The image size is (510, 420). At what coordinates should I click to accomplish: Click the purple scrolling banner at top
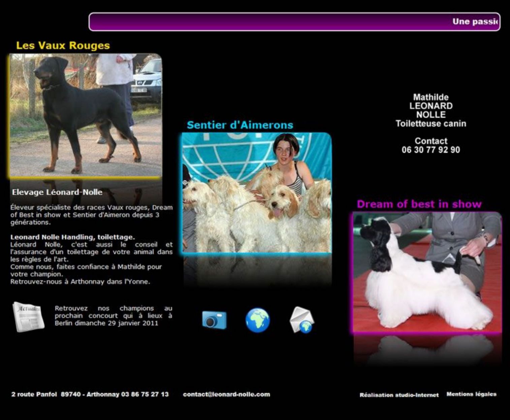(x=294, y=22)
